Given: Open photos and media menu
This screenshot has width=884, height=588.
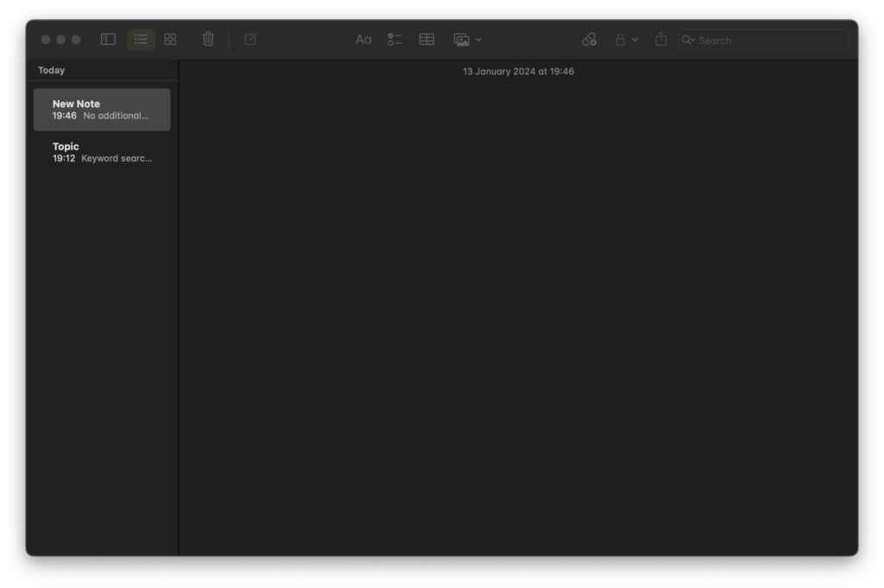Looking at the screenshot, I should (x=462, y=40).
